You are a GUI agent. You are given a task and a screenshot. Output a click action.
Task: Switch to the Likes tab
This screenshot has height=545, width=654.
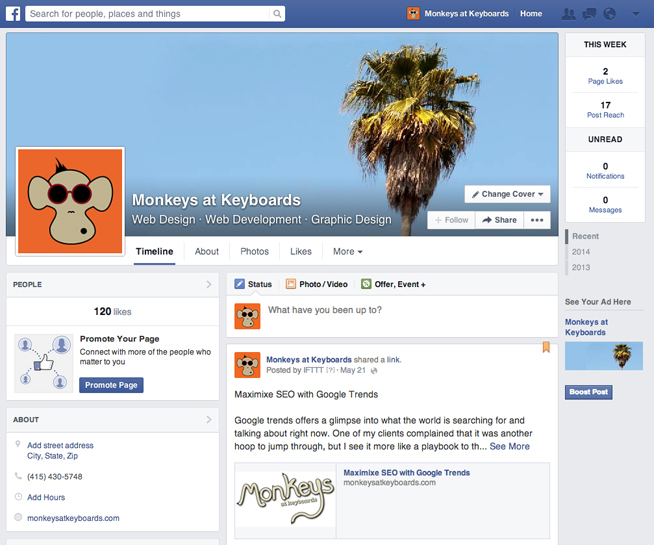click(301, 251)
